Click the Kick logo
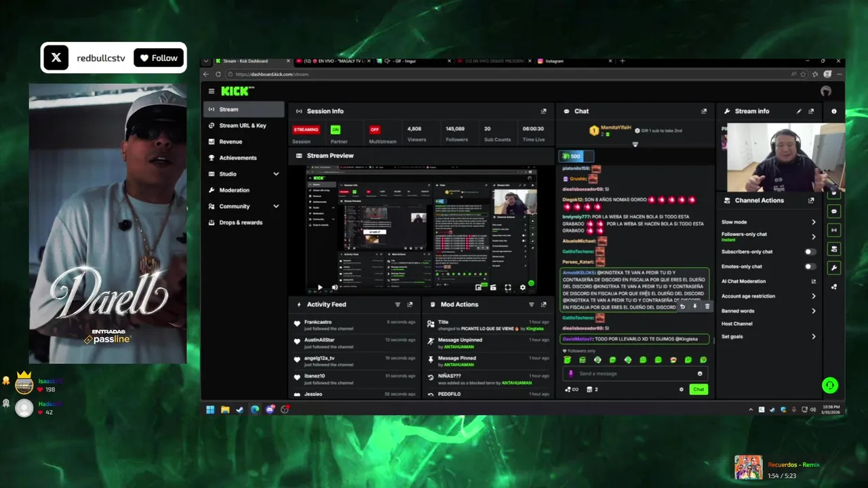Viewport: 868px width, 488px height. tap(238, 91)
